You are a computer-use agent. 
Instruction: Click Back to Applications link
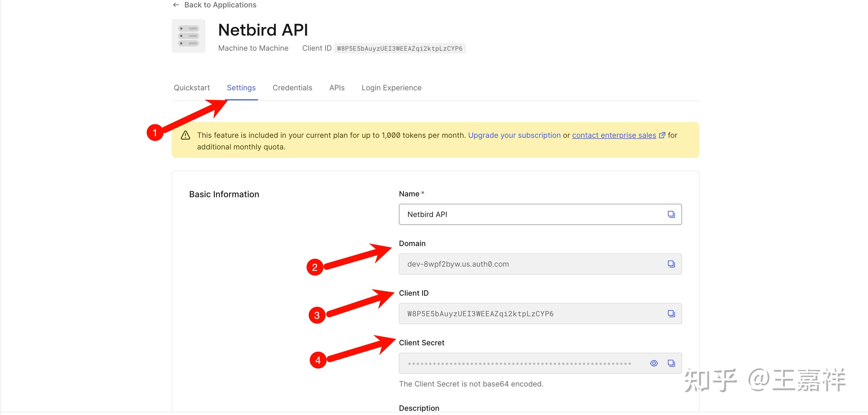pyautogui.click(x=220, y=5)
